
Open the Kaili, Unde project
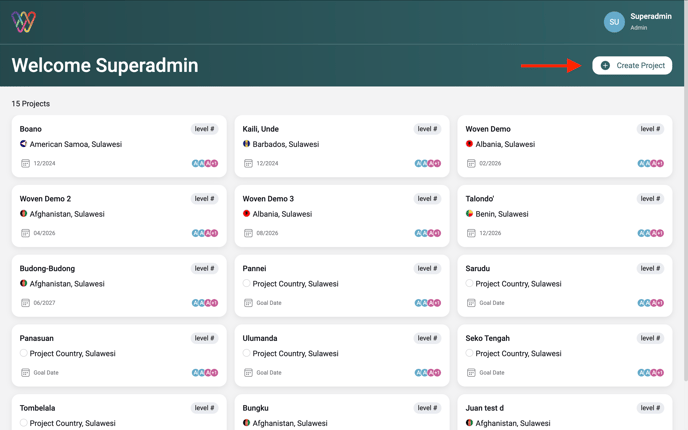click(x=342, y=146)
